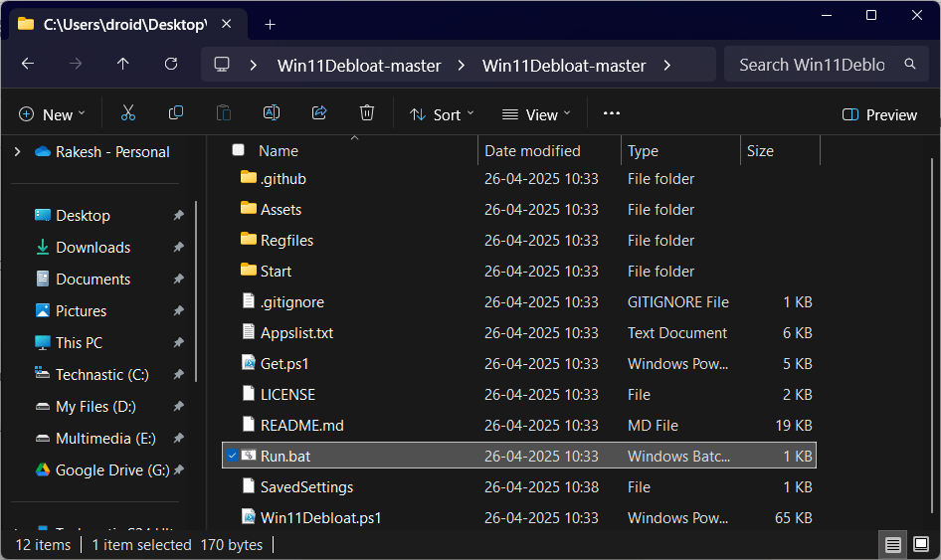Click the navigation pane scrollbar

pyautogui.click(x=196, y=291)
